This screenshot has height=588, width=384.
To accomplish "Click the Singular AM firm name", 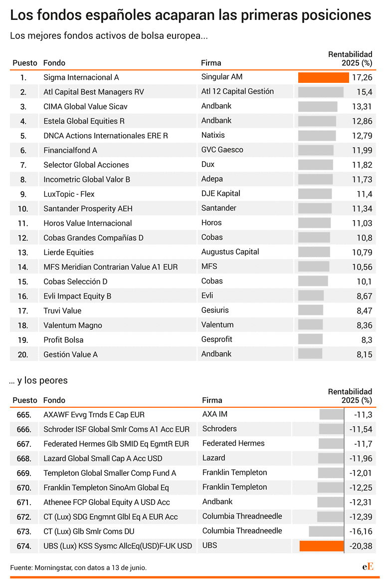I will click(222, 77).
